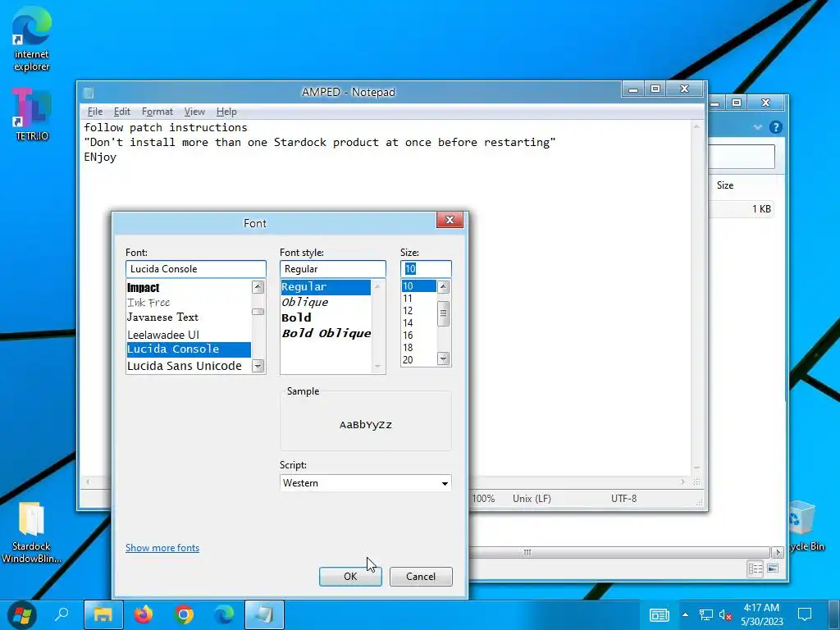Open network status tray icon
Image resolution: width=840 pixels, height=630 pixels.
pos(706,615)
